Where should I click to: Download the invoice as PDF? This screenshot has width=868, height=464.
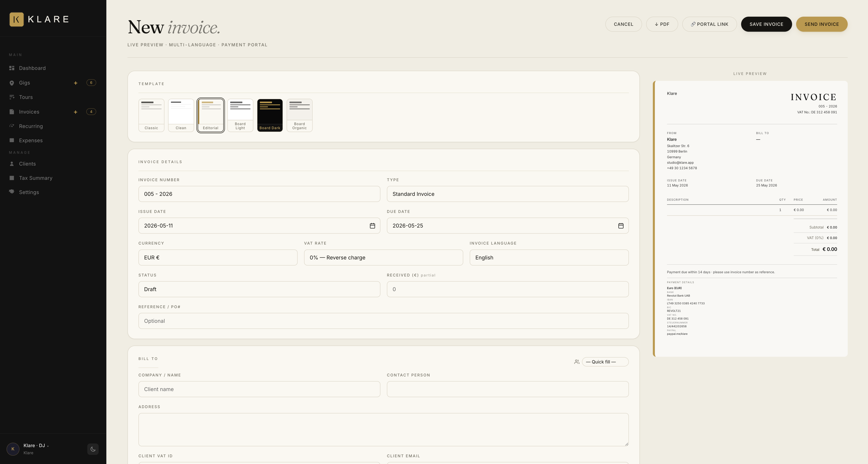click(x=662, y=24)
